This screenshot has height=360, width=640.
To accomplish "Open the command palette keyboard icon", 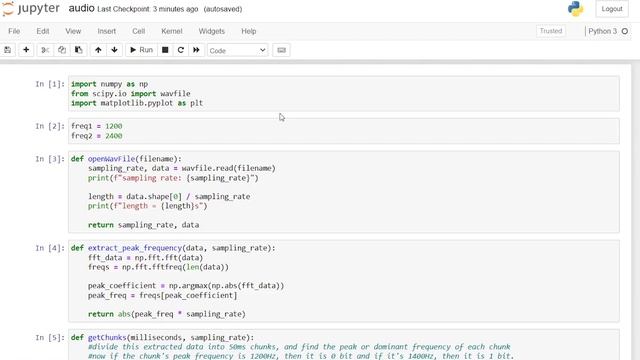I will [281, 50].
